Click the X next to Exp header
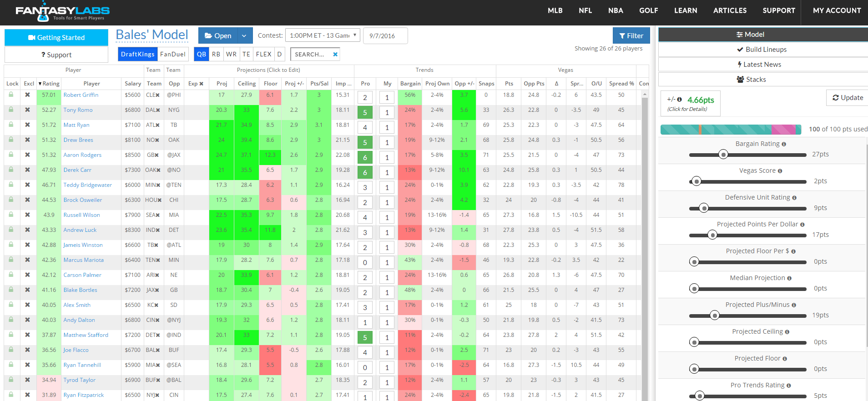The height and width of the screenshot is (401, 868). 201,84
